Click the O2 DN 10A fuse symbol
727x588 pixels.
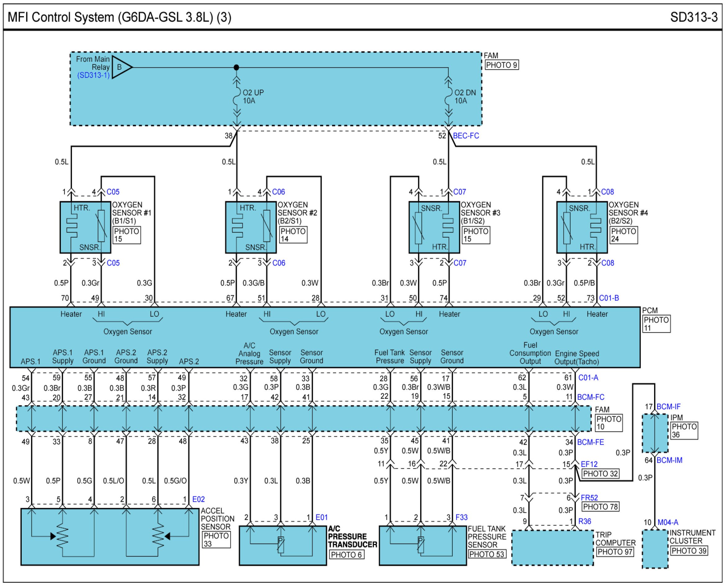pos(448,96)
